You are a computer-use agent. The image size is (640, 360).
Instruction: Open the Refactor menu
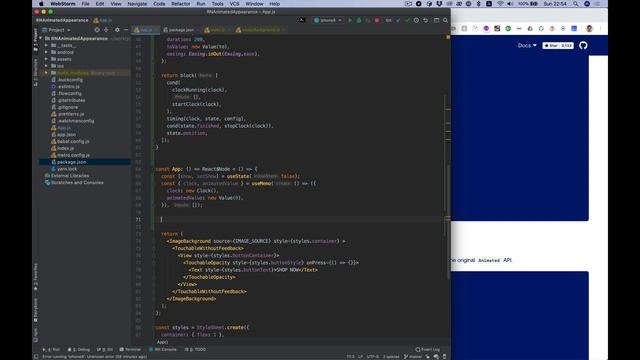click(x=180, y=4)
